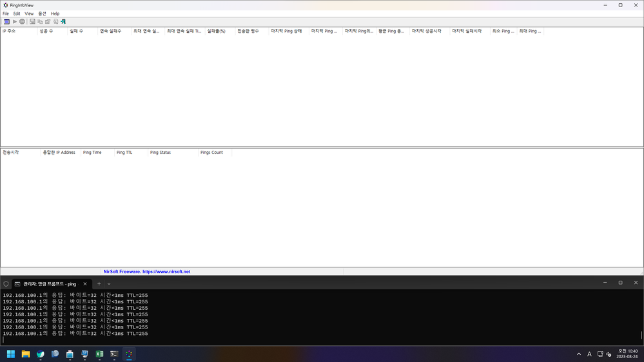Click the 마지막 실패시각 column header

470,31
